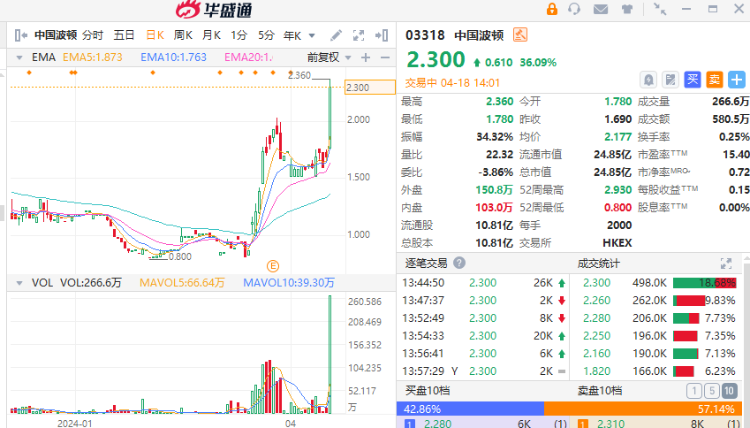Click the EMA10:1.763 indicator label
750x428 pixels.
coord(173,57)
